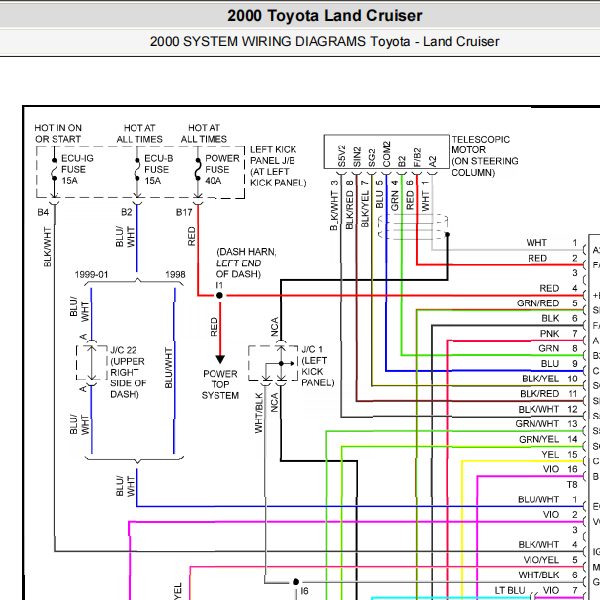Click the VIO wire label at pin 16
The width and height of the screenshot is (600, 600).
pos(551,469)
